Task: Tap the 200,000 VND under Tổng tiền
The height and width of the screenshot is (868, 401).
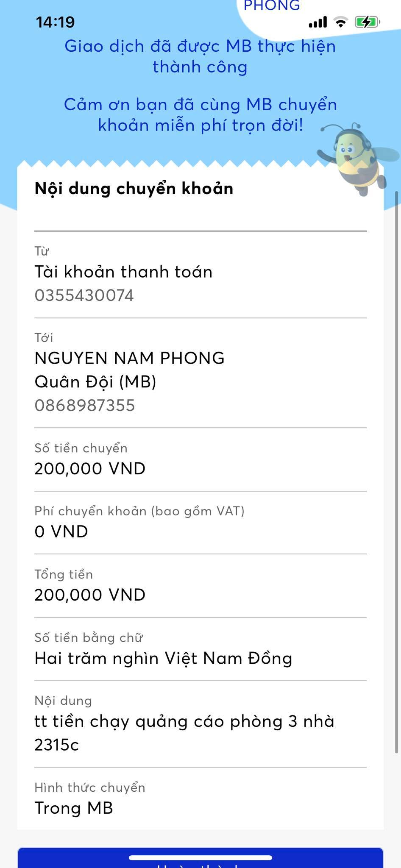Action: (x=90, y=595)
